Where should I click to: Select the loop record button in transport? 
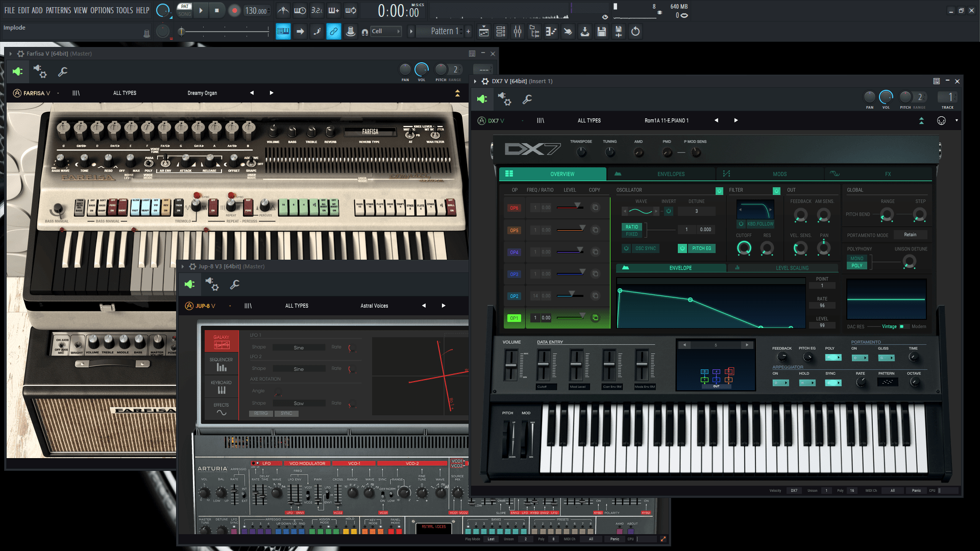[x=352, y=10]
